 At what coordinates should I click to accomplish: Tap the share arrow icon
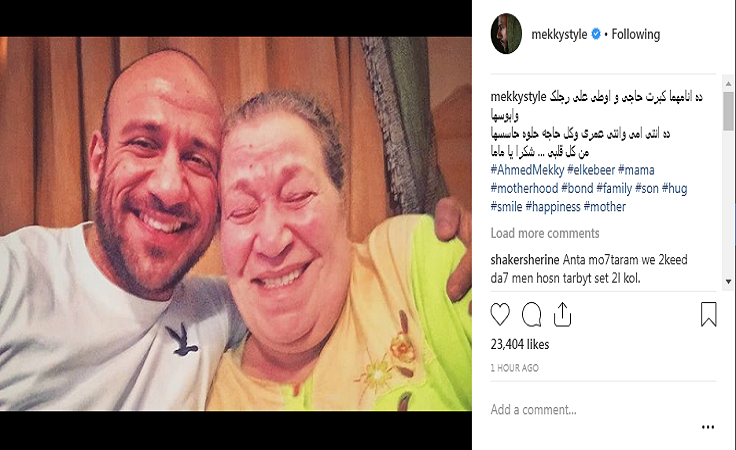pos(562,314)
